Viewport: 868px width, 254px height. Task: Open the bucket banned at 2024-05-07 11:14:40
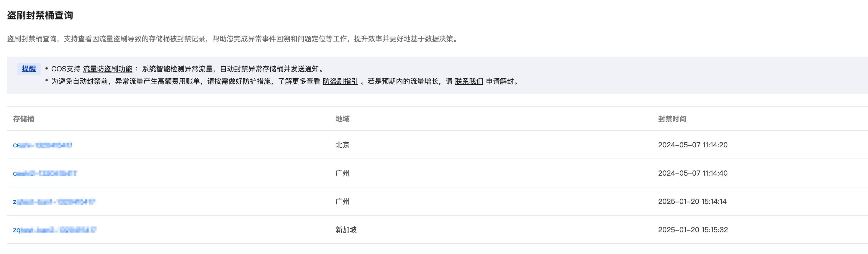point(45,173)
